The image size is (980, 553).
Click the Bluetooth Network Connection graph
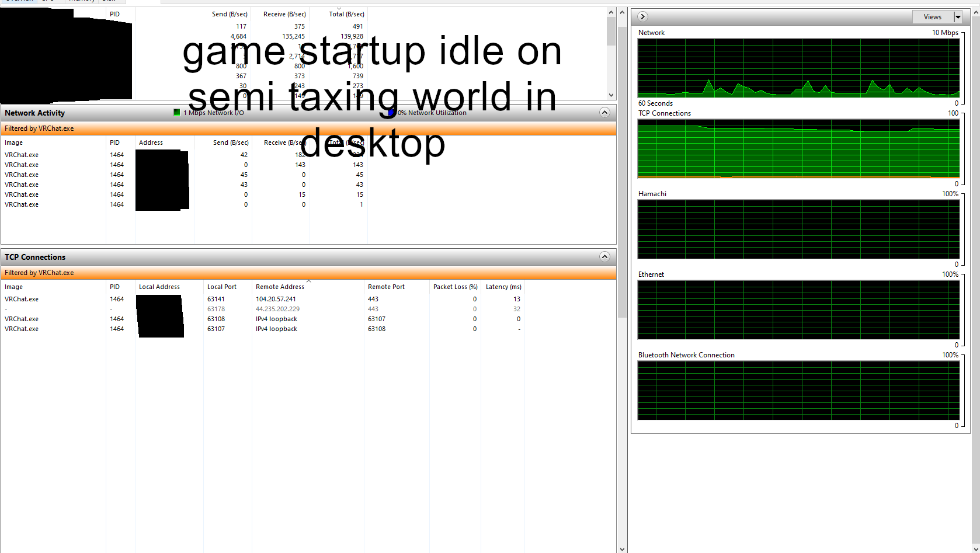click(798, 390)
